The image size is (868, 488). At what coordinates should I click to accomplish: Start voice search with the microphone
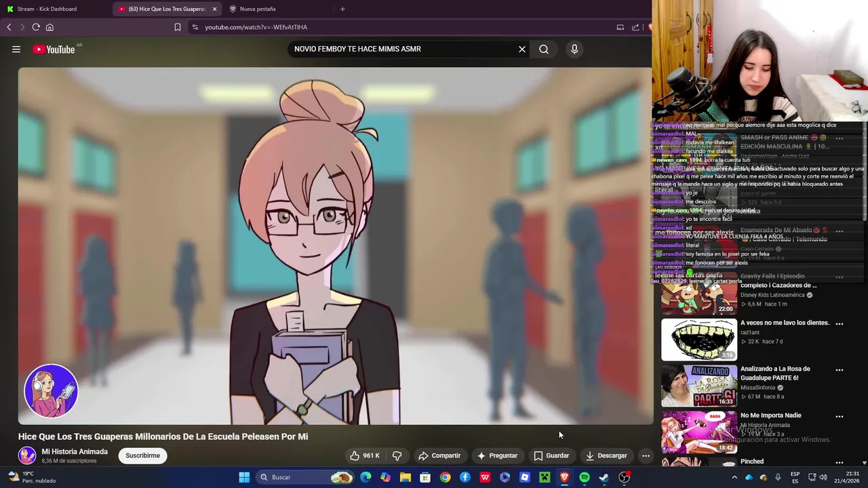pos(574,49)
